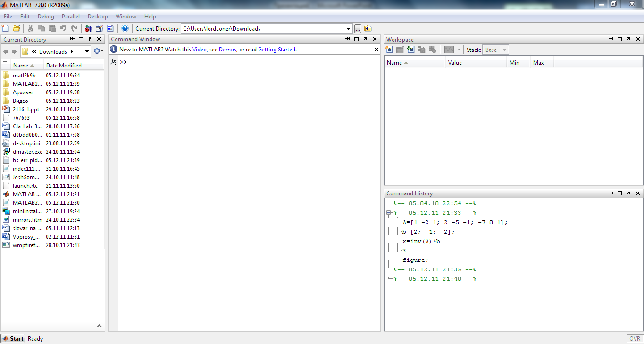Viewport: 644px width, 344px height.
Task: Open the Video link in info bar
Action: coord(200,49)
